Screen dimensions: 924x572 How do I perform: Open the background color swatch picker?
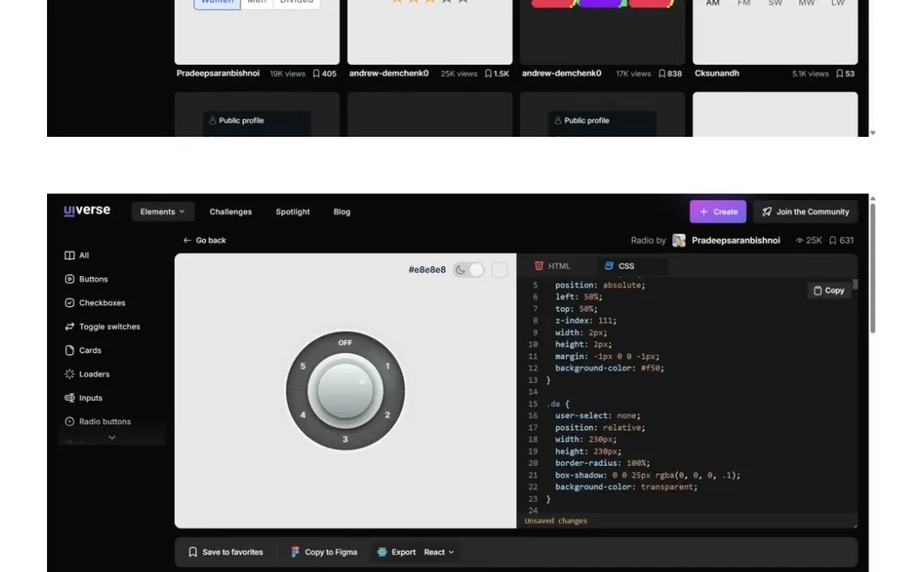click(499, 270)
